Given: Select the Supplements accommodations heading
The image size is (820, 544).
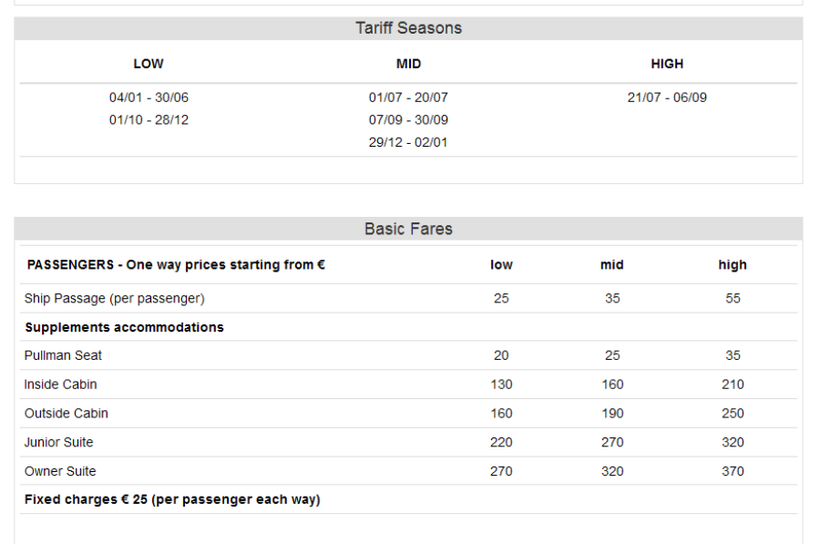Looking at the screenshot, I should pos(124,327).
